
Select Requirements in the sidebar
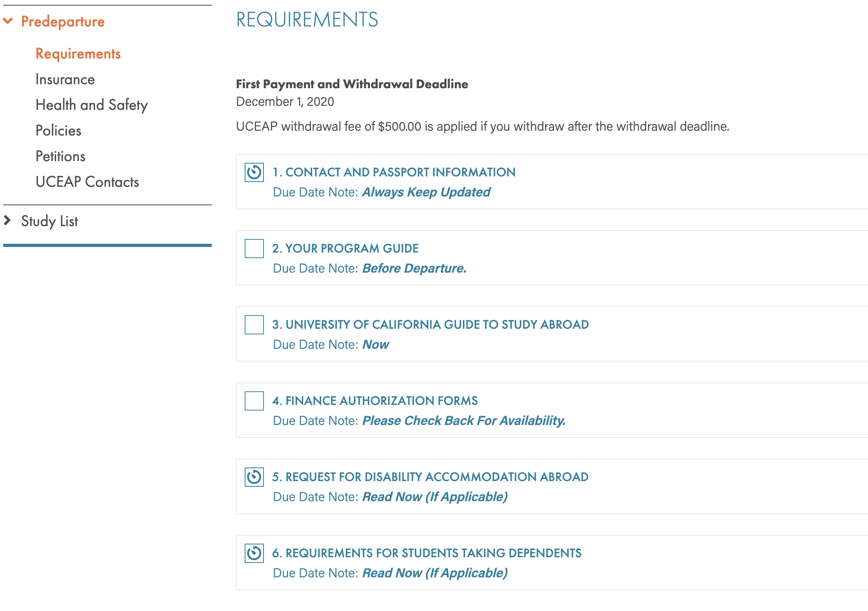click(78, 54)
